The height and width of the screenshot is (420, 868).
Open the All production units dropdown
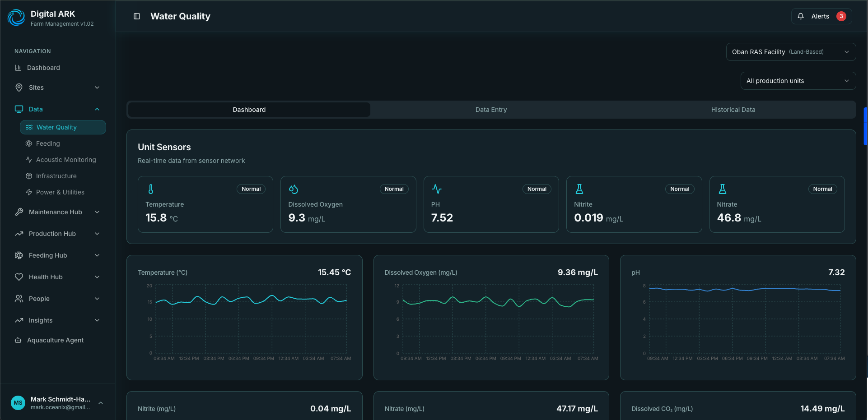point(798,81)
